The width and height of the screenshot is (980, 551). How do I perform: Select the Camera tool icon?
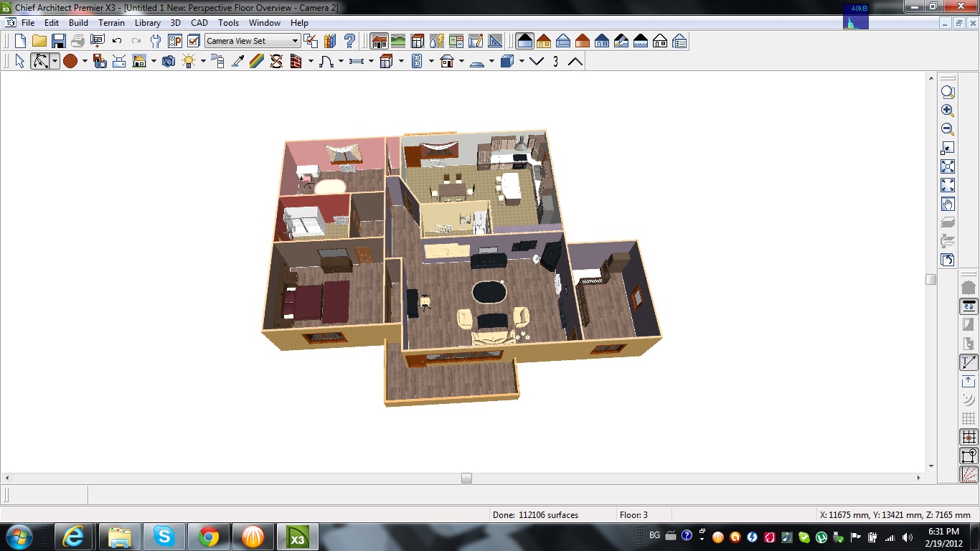pos(169,62)
